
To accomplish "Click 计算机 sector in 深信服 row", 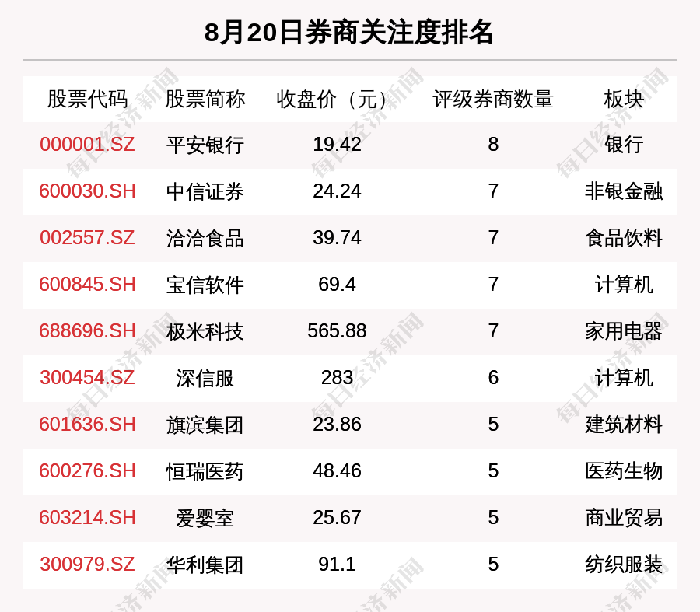I will click(x=624, y=379).
